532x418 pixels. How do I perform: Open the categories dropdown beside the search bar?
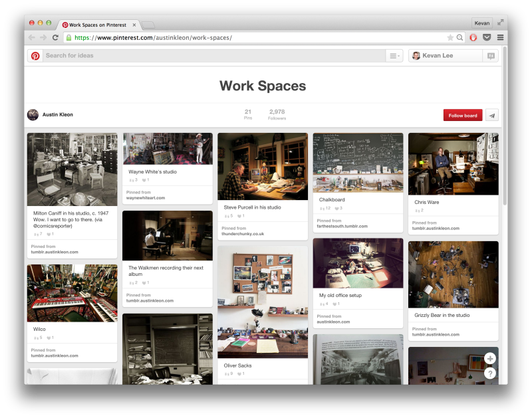[x=394, y=56]
